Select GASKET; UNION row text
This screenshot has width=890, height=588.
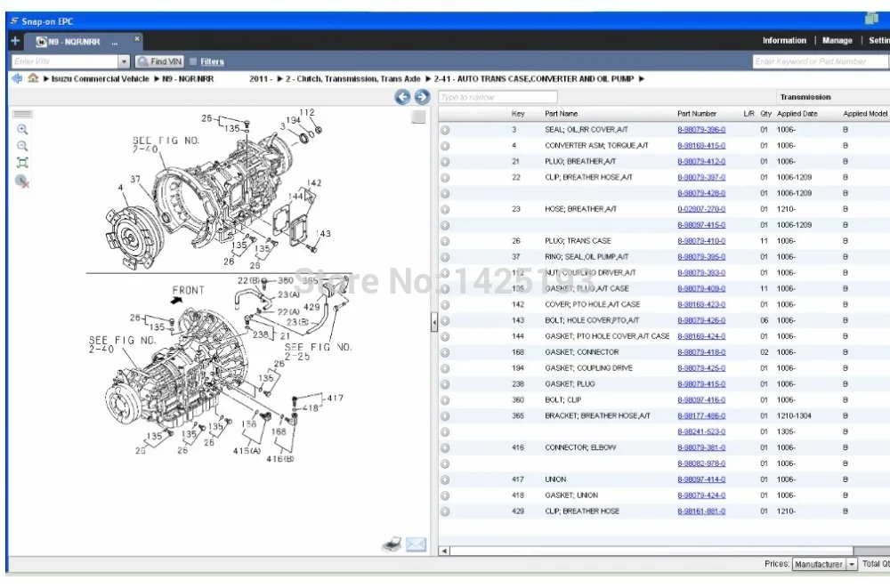pos(571,495)
